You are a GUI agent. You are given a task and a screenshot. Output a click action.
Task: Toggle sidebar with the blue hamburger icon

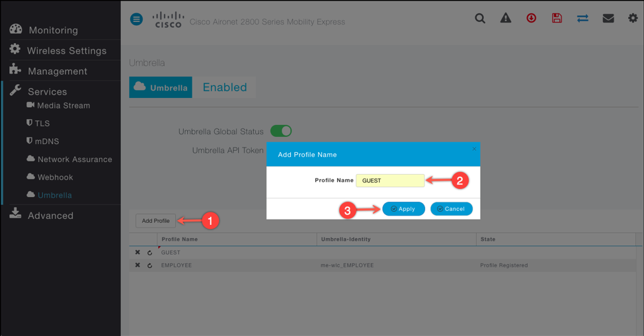point(136,19)
